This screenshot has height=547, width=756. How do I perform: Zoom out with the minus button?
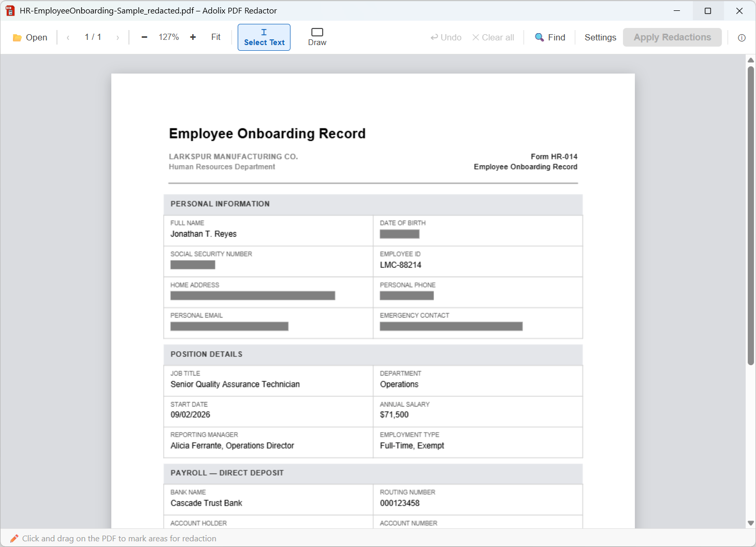144,37
